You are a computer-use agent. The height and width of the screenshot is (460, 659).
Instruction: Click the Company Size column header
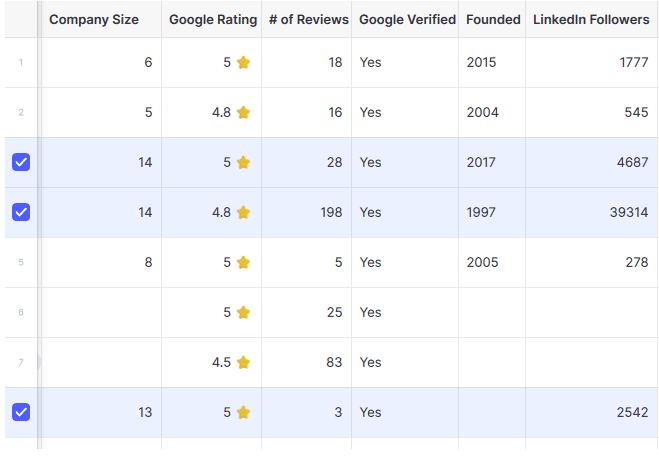click(101, 19)
